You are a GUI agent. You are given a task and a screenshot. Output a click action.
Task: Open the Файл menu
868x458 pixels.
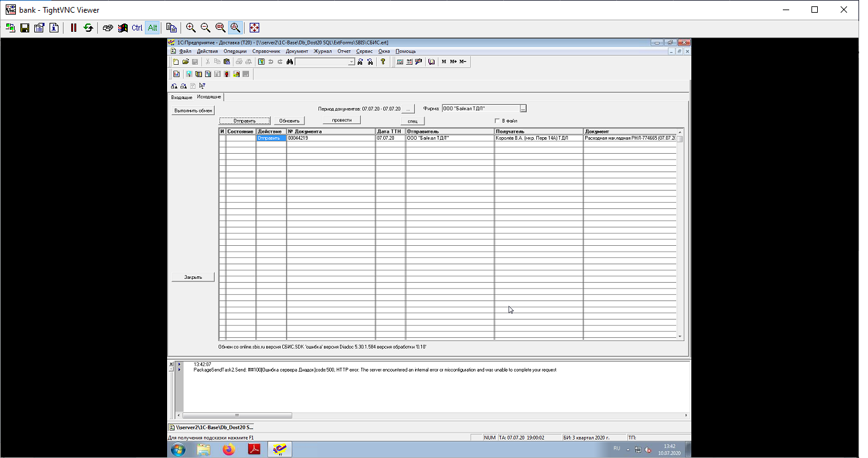(x=185, y=51)
